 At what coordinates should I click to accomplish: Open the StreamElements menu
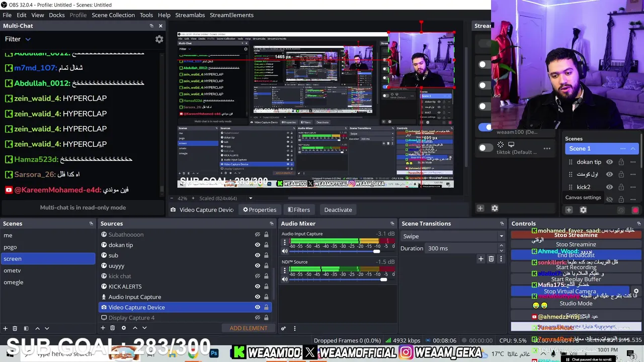tap(231, 15)
